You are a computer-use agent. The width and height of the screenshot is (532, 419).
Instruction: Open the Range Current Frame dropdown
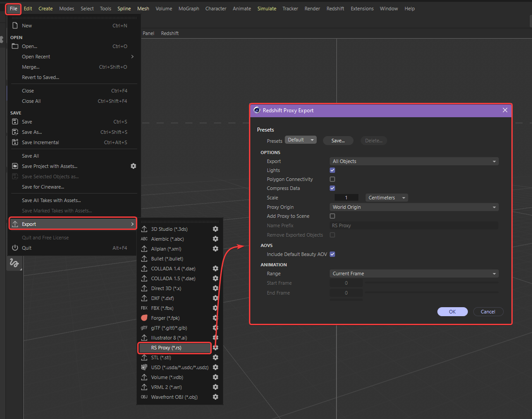coord(414,273)
